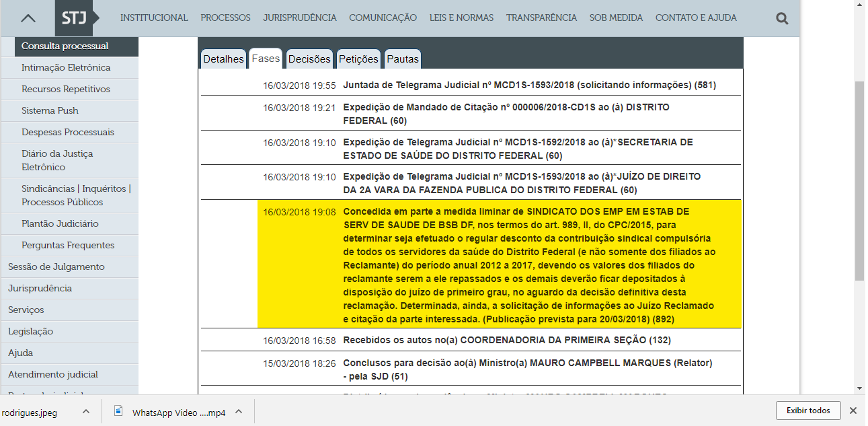Switch to the Decisões tab
Viewport: 868px width, 426px height.
click(309, 59)
